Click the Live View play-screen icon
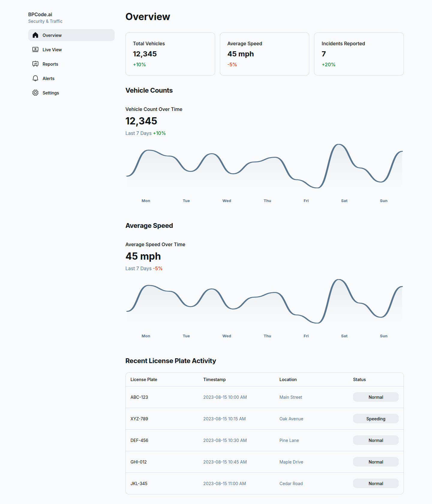 pos(35,49)
